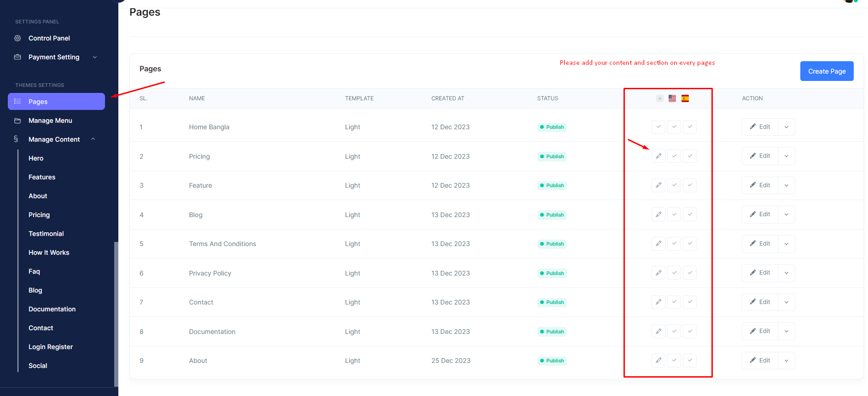Click the Manage Menu folder icon
This screenshot has width=868, height=396.
pyautogui.click(x=17, y=121)
